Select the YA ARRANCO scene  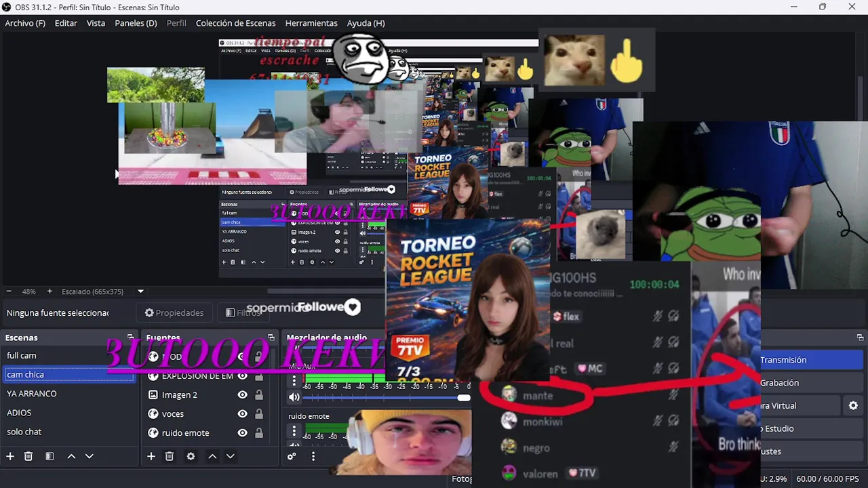pos(68,393)
